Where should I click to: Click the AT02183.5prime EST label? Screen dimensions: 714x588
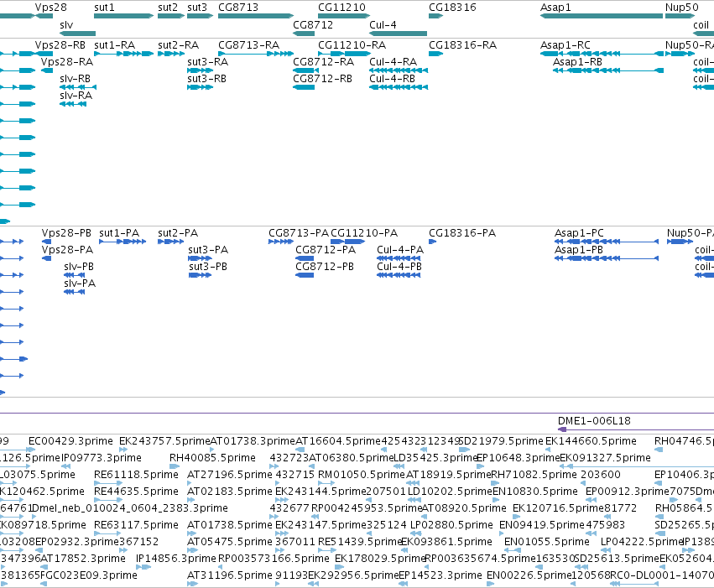click(x=230, y=492)
